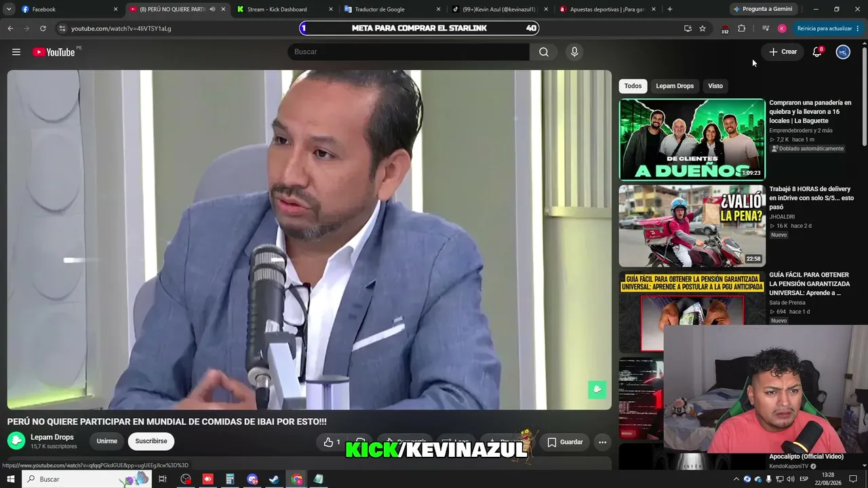
Task: Open the Emprendebroders channel name
Action: [801, 130]
